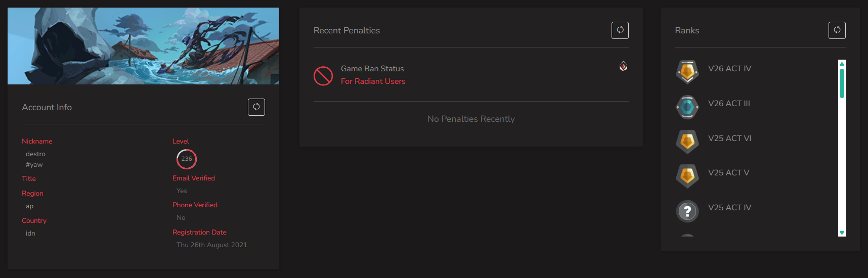Click the green Ranks scrollbar thumb
The image size is (868, 278).
coord(842,83)
